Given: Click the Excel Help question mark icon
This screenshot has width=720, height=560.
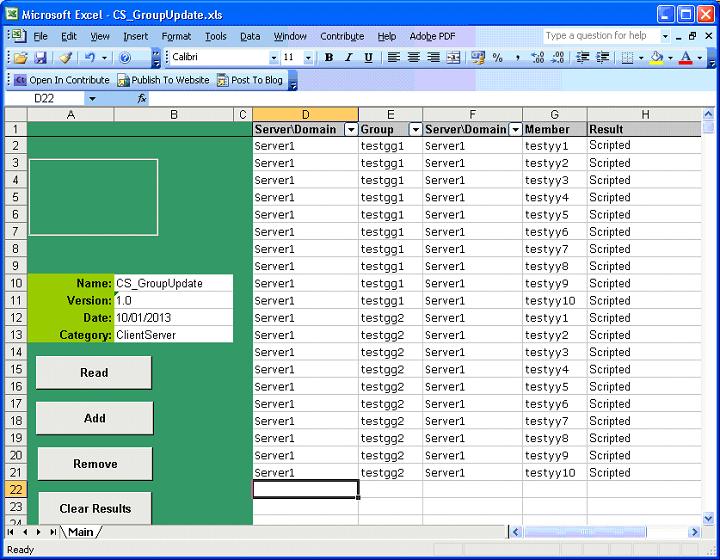Looking at the screenshot, I should pos(125,58).
